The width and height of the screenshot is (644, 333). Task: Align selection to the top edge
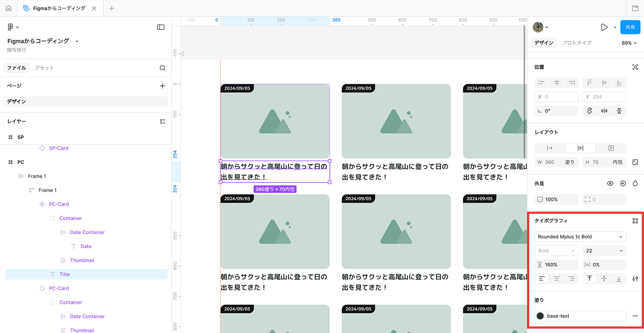(x=589, y=83)
